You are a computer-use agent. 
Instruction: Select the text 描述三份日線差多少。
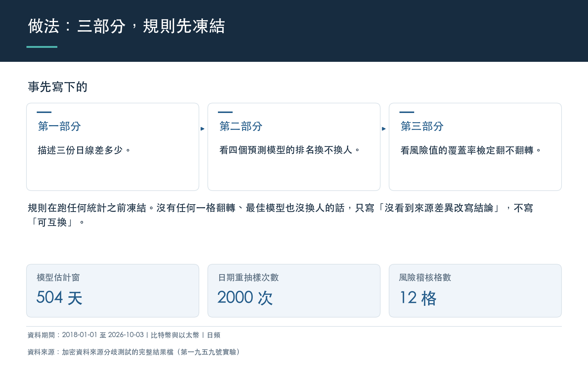click(x=84, y=150)
